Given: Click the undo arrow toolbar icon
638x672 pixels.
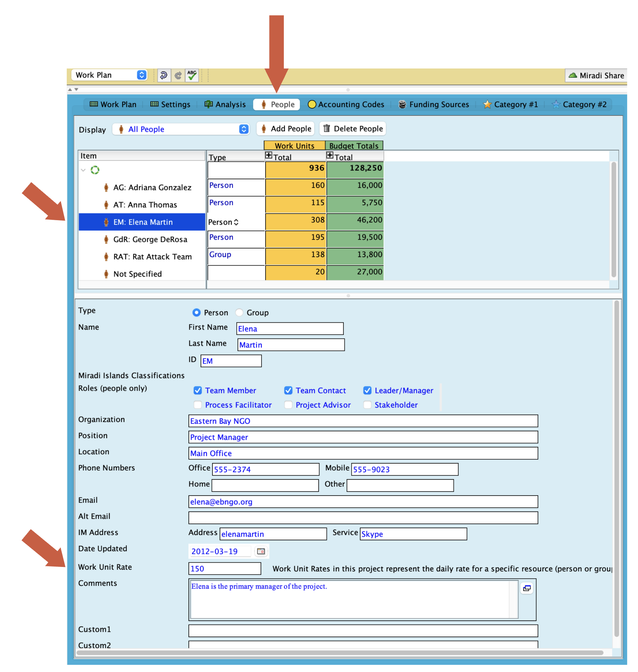Looking at the screenshot, I should click(164, 75).
